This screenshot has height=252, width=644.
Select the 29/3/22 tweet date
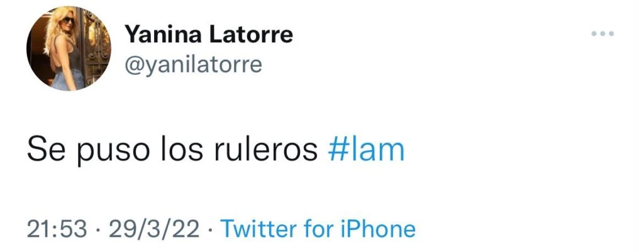point(155,229)
